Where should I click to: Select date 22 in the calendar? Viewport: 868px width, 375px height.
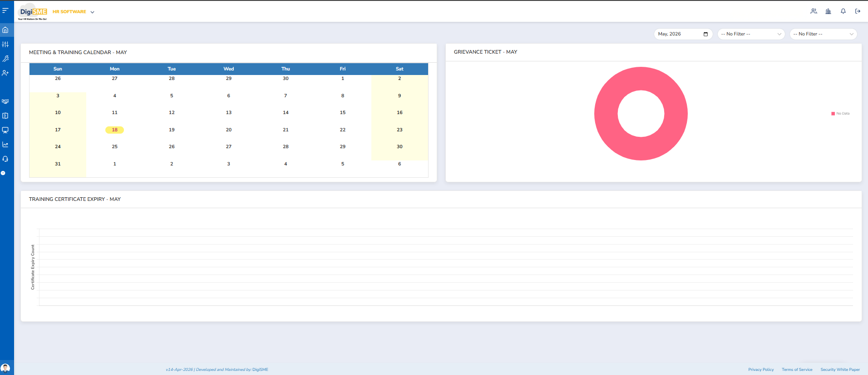tap(343, 130)
